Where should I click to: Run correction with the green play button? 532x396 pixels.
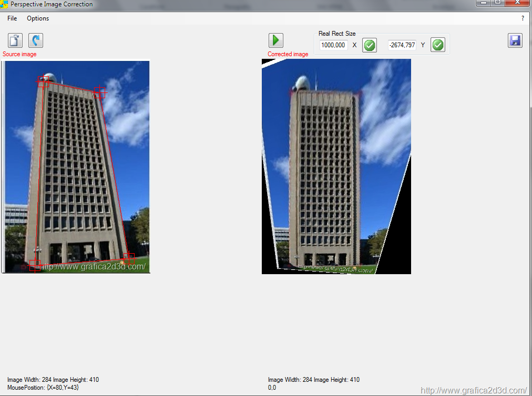(x=276, y=40)
